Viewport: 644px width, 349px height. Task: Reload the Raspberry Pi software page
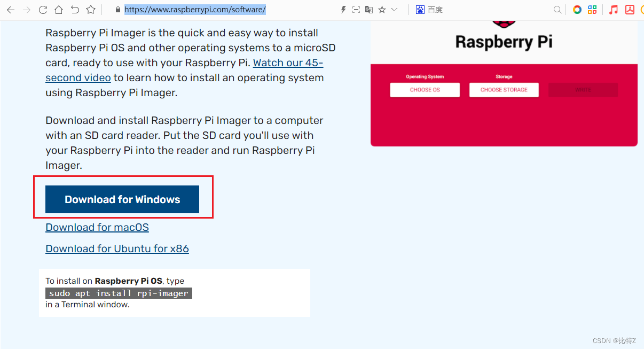43,10
